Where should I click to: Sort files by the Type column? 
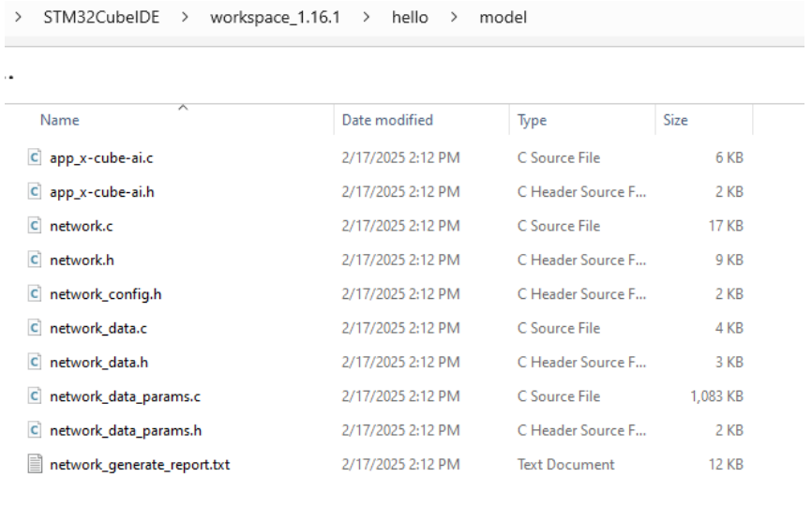coord(532,121)
